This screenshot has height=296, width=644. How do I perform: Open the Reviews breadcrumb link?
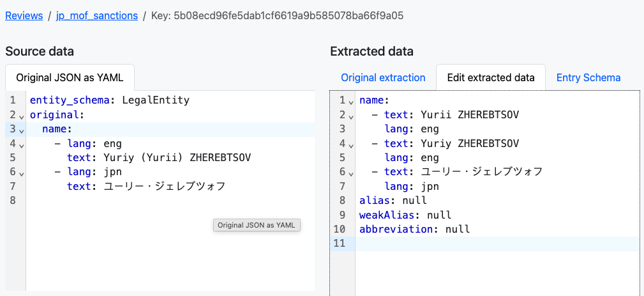coord(24,15)
